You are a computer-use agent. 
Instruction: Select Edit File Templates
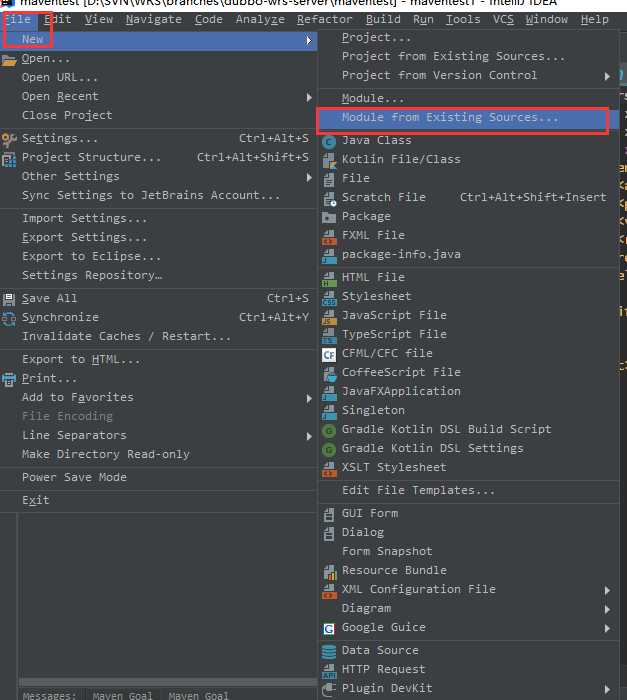point(418,491)
